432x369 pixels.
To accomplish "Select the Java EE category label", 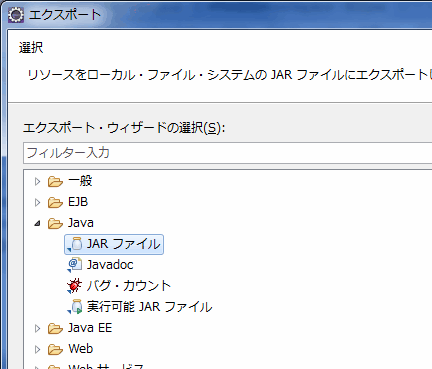I will [90, 328].
